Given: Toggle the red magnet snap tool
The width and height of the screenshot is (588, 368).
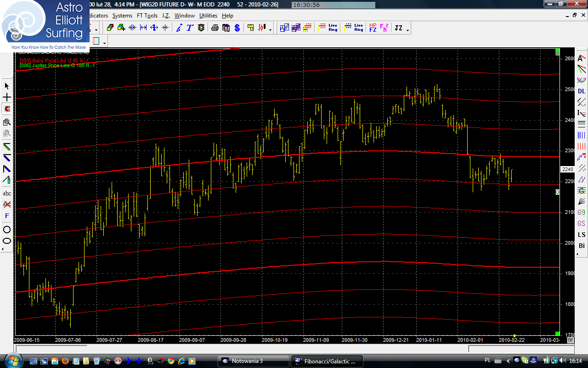Looking at the screenshot, I should 7,109.
